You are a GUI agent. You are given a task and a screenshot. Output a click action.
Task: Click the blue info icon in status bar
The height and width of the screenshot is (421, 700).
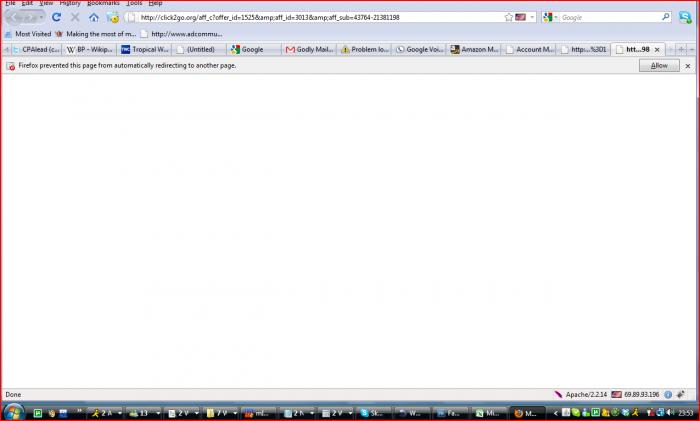click(668, 394)
